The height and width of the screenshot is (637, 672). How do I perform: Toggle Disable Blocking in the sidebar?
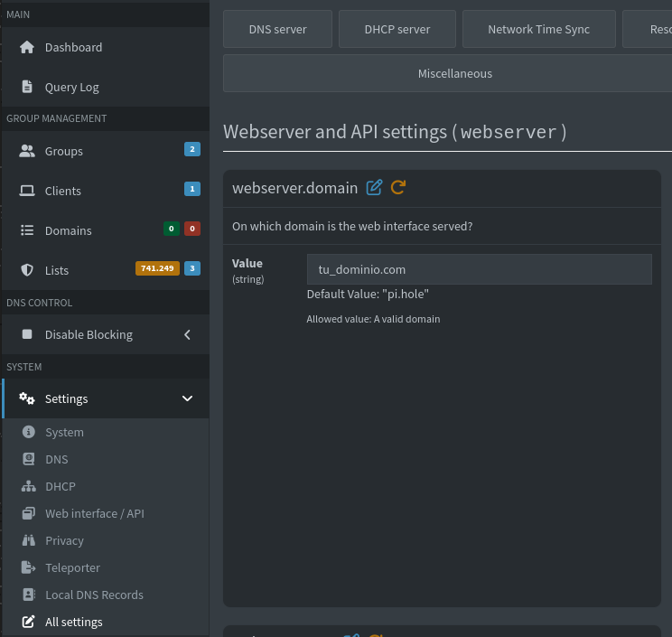89,334
